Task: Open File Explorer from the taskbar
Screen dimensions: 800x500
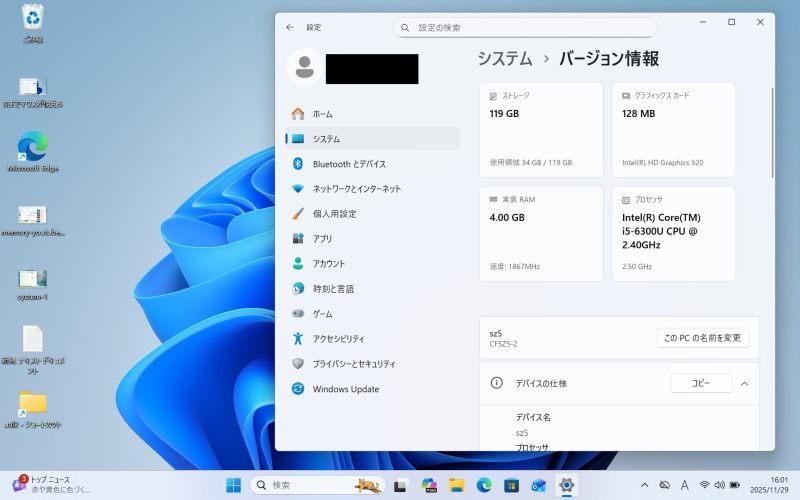Action: (x=457, y=485)
